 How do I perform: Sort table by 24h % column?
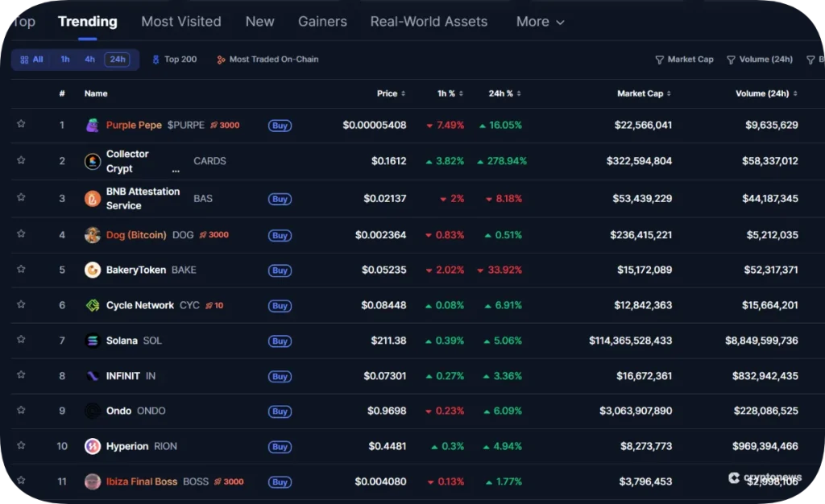tap(504, 93)
